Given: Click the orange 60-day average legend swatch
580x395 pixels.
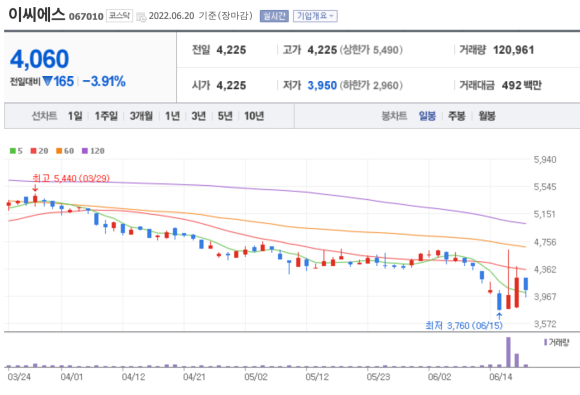Looking at the screenshot, I should coord(59,151).
